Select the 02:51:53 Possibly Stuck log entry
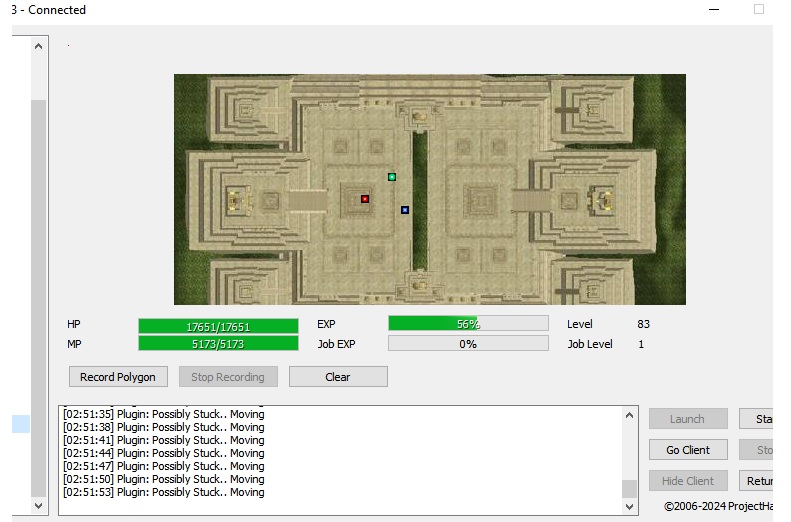The width and height of the screenshot is (791, 522). [x=164, y=492]
